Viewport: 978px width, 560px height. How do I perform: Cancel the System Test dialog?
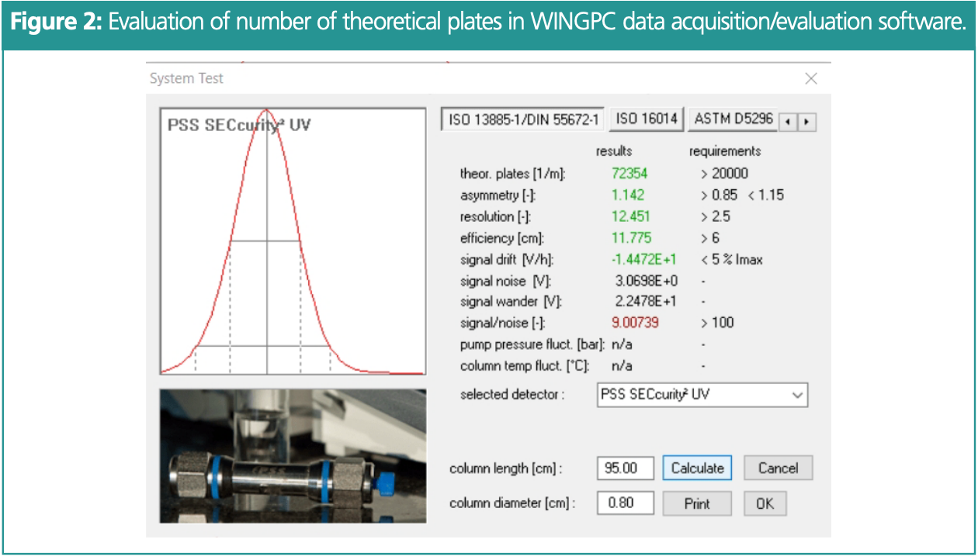(777, 468)
